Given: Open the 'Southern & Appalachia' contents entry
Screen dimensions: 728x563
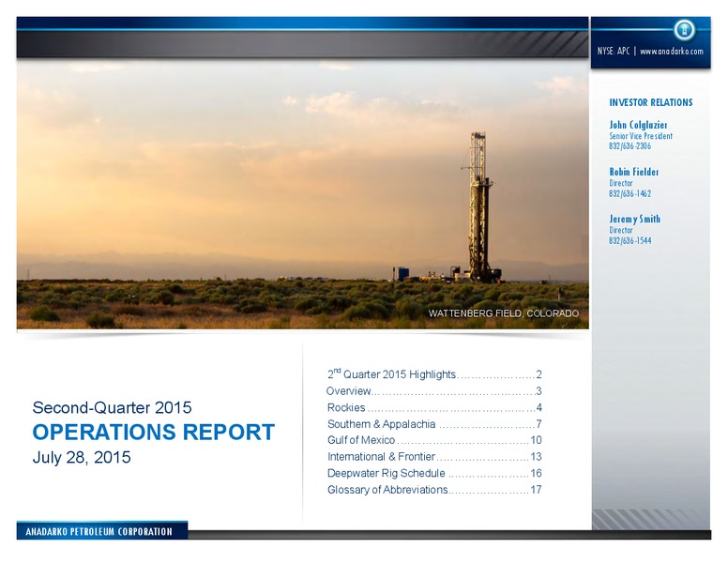Looking at the screenshot, I should 434,424.
